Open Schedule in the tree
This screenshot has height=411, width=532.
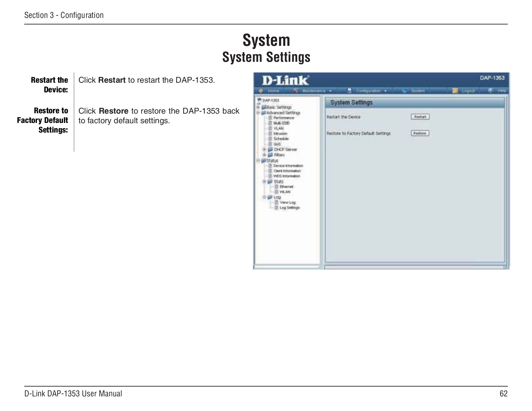[x=281, y=139]
